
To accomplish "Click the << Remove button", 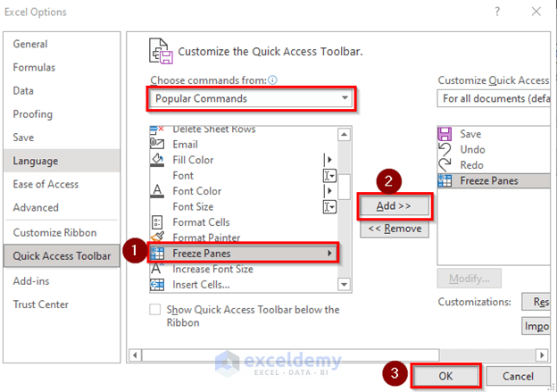I will [x=395, y=229].
